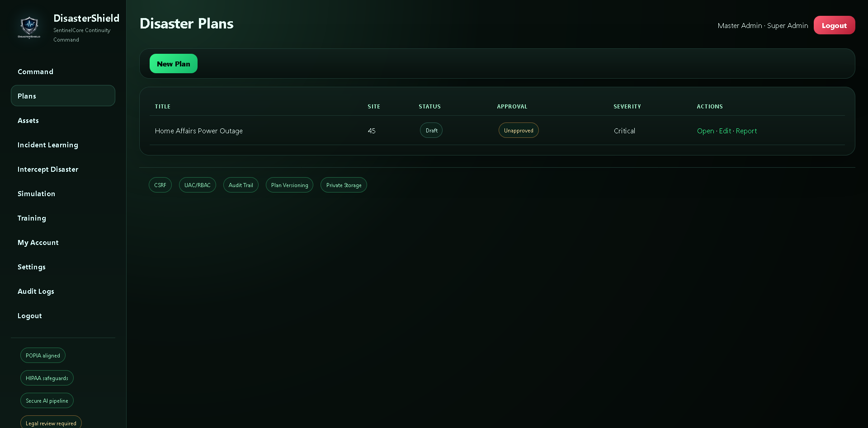The image size is (868, 428).
Task: Click the UAC/RBAC tag chip
Action: coord(198,185)
